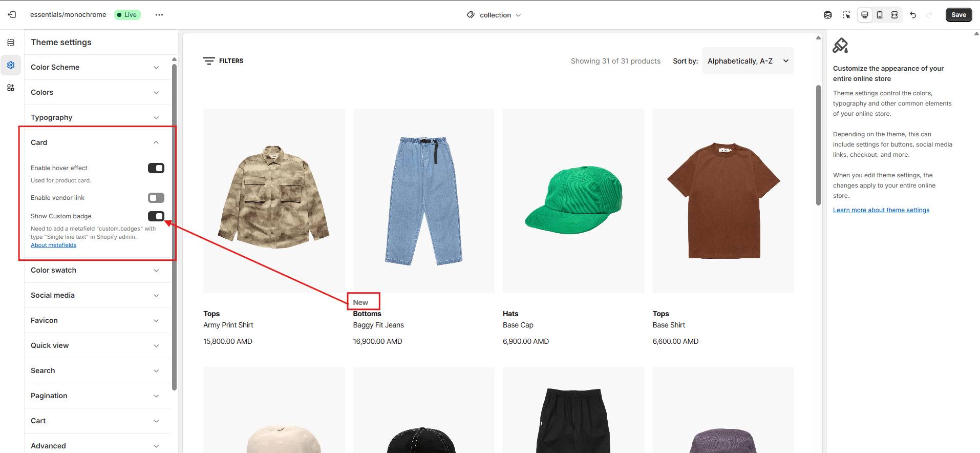Viewport: 980px width, 453px height.
Task: Disable the Enable hover effect toggle
Action: pos(156,168)
